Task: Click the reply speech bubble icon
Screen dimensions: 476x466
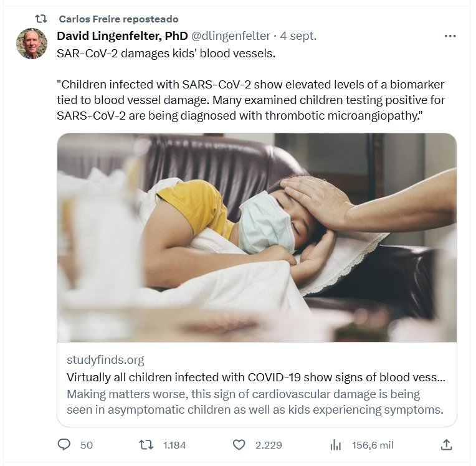Action: (x=65, y=445)
